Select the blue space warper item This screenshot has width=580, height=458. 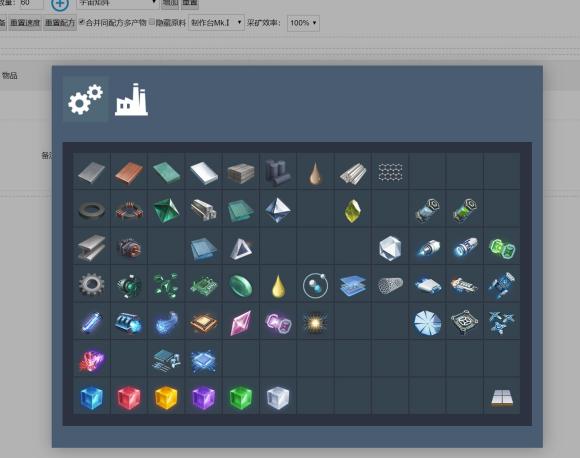tap(502, 286)
